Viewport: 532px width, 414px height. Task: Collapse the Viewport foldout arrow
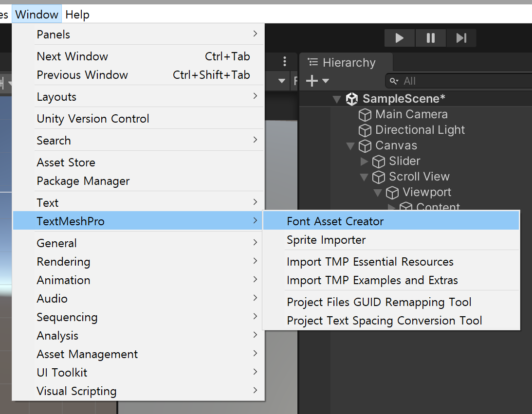378,193
